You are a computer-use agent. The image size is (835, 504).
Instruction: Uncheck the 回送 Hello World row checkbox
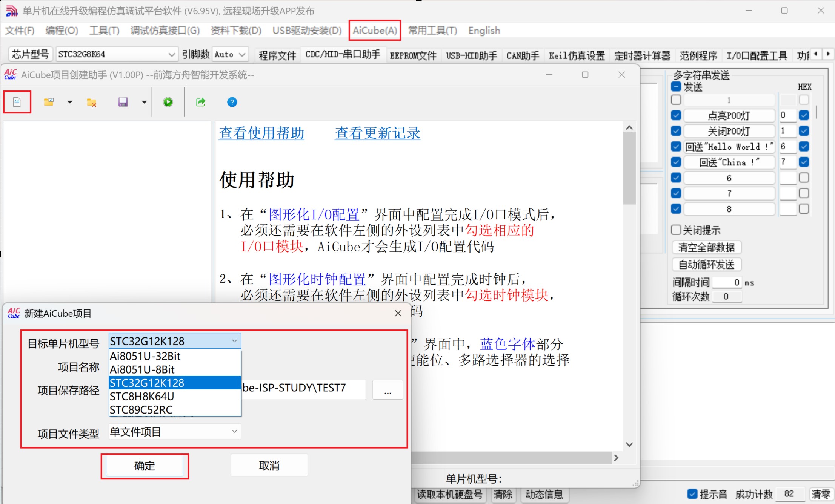coord(676,146)
